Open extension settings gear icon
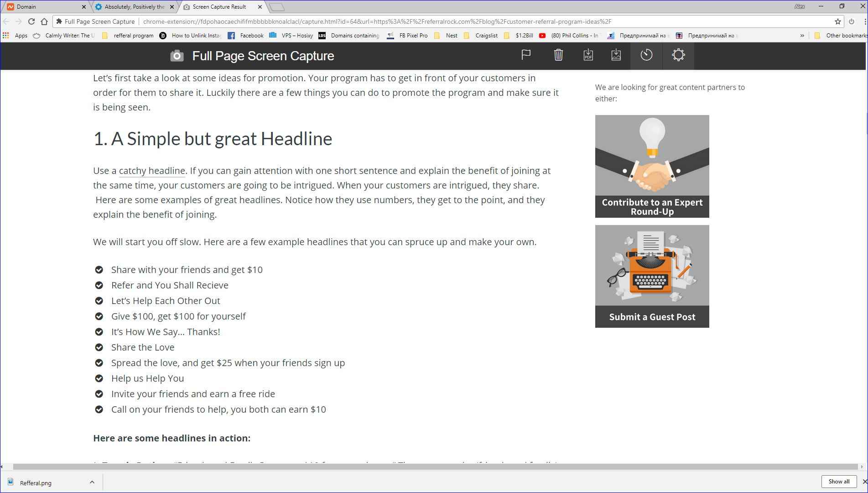This screenshot has width=868, height=493. coord(678,55)
